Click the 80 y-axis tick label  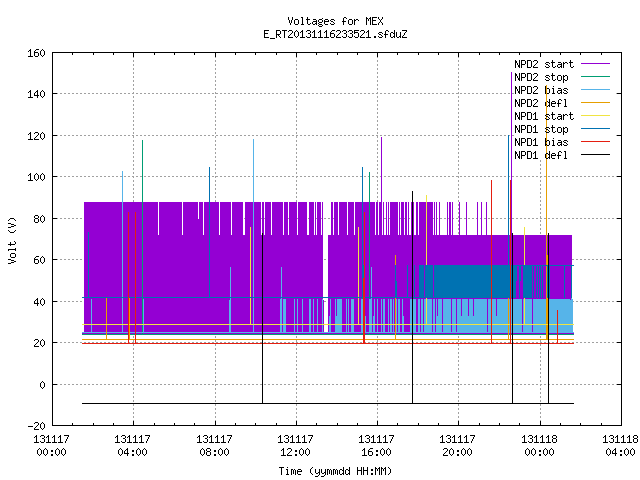(x=39, y=219)
